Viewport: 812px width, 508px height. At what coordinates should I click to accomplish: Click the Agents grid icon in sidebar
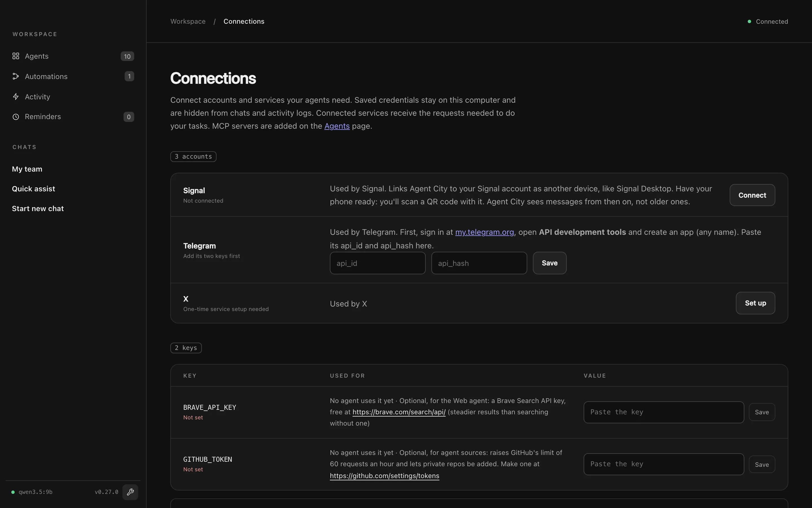point(16,56)
